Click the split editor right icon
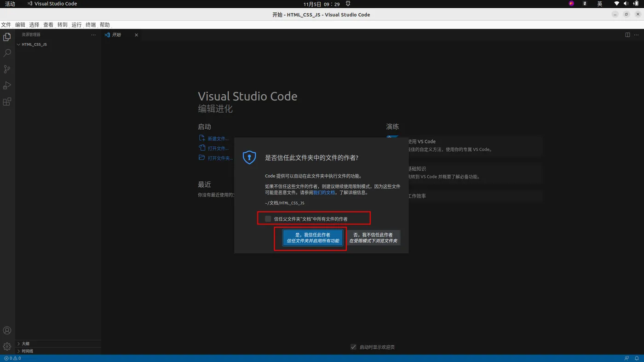The width and height of the screenshot is (644, 362). click(627, 35)
